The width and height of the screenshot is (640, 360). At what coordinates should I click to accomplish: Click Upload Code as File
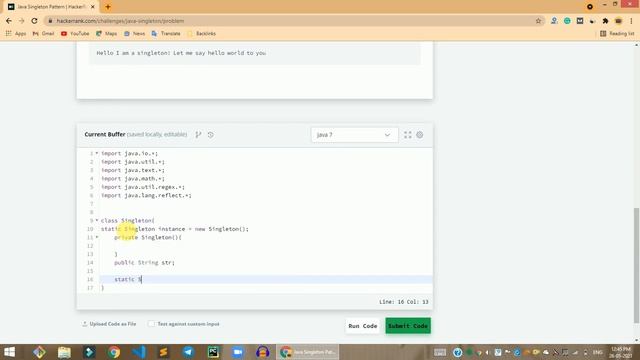click(109, 324)
